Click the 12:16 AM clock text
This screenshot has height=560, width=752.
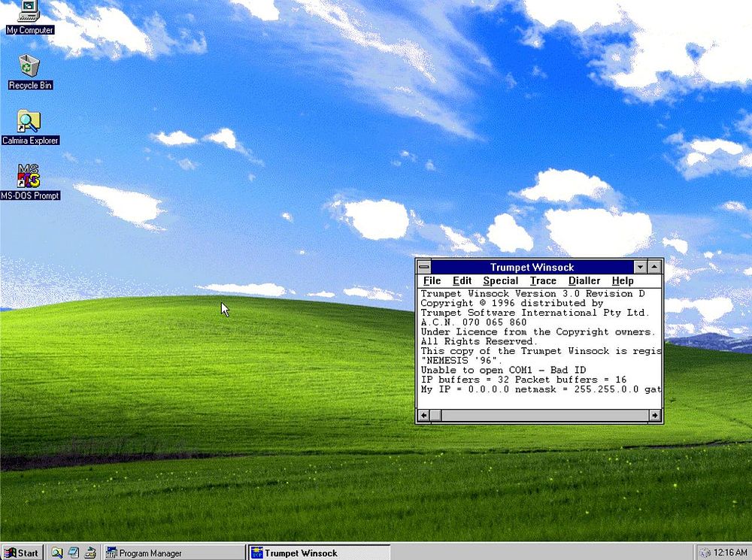(730, 552)
